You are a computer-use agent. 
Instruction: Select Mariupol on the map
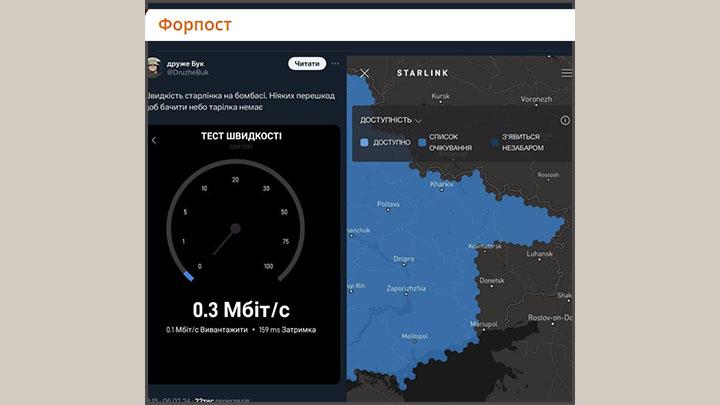[484, 325]
